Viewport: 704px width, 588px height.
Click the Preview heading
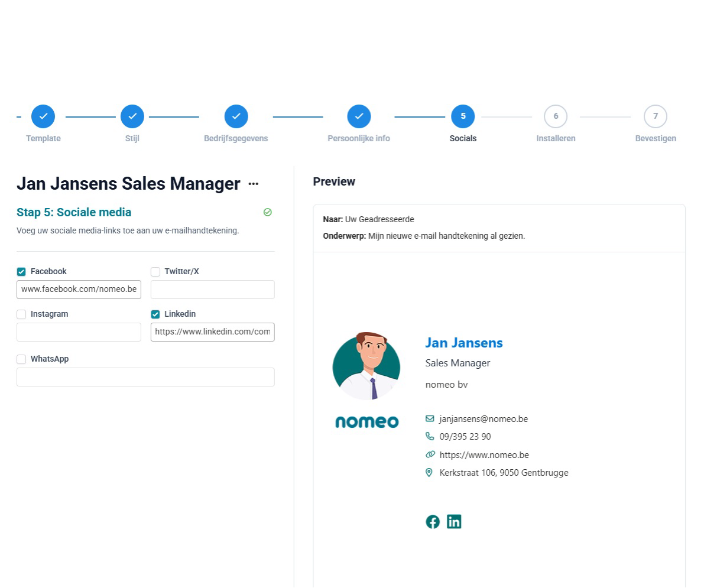click(x=334, y=181)
